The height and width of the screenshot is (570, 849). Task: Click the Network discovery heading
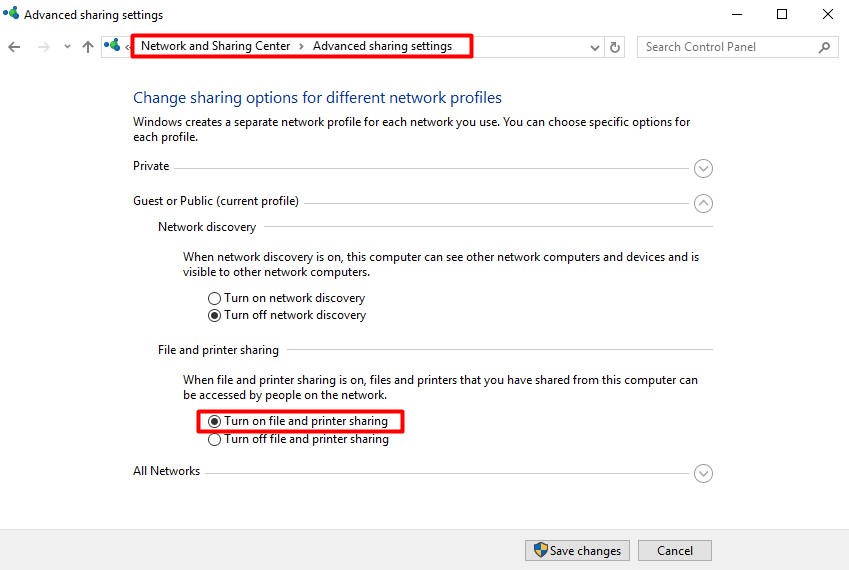[207, 227]
